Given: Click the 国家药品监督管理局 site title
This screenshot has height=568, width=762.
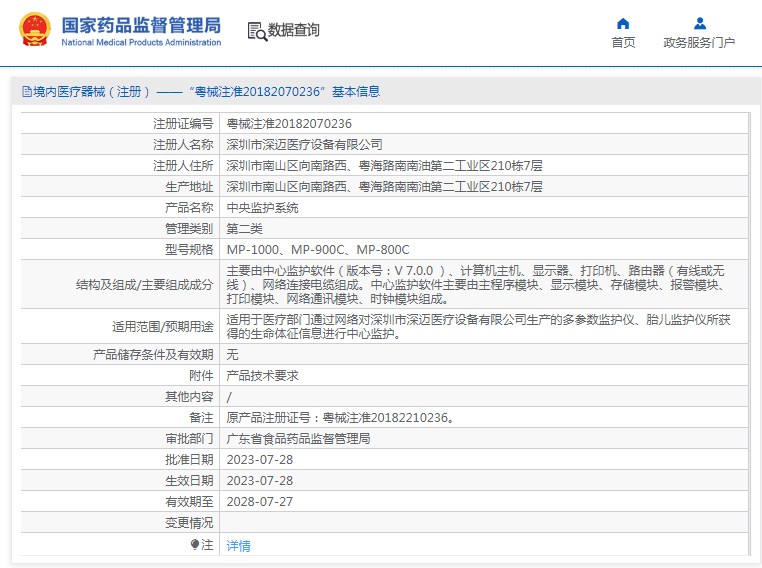Looking at the screenshot, I should click(x=141, y=25).
